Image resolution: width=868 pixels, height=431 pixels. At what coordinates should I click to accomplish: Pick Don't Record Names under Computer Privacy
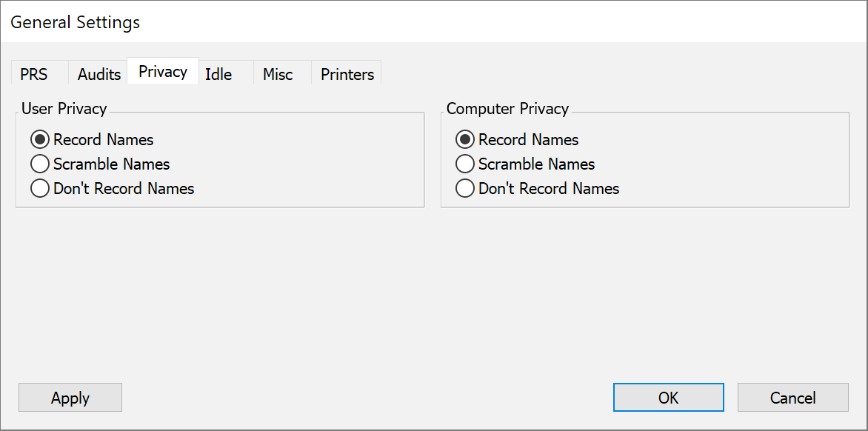pos(465,189)
